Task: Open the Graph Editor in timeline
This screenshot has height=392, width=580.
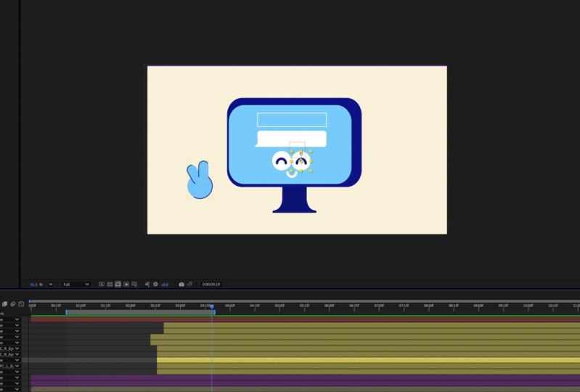Action: click(x=21, y=304)
